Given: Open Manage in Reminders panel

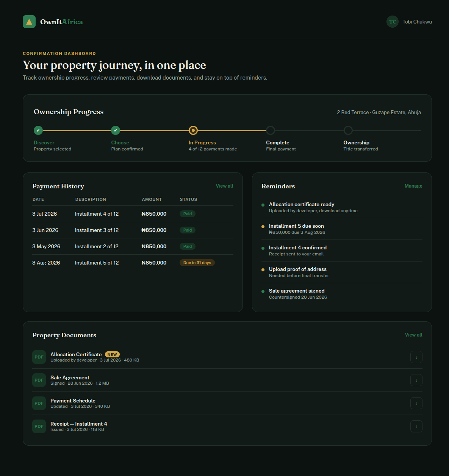Looking at the screenshot, I should click(x=413, y=186).
